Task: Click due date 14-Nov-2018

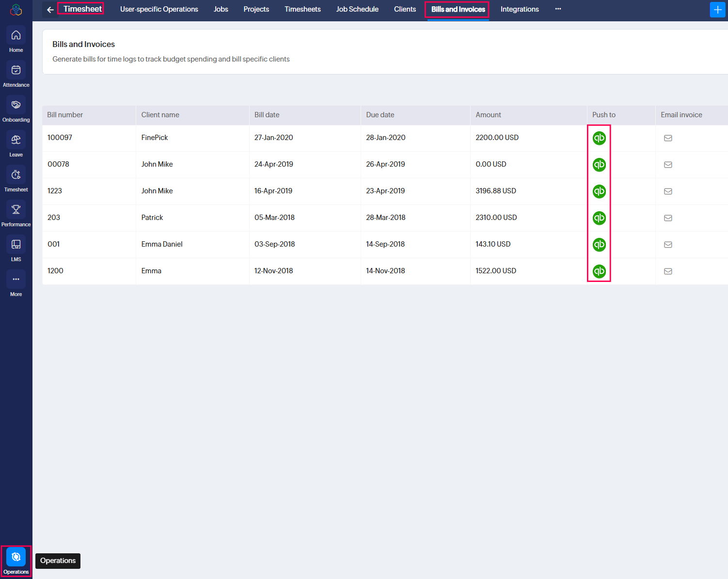Action: coord(385,271)
